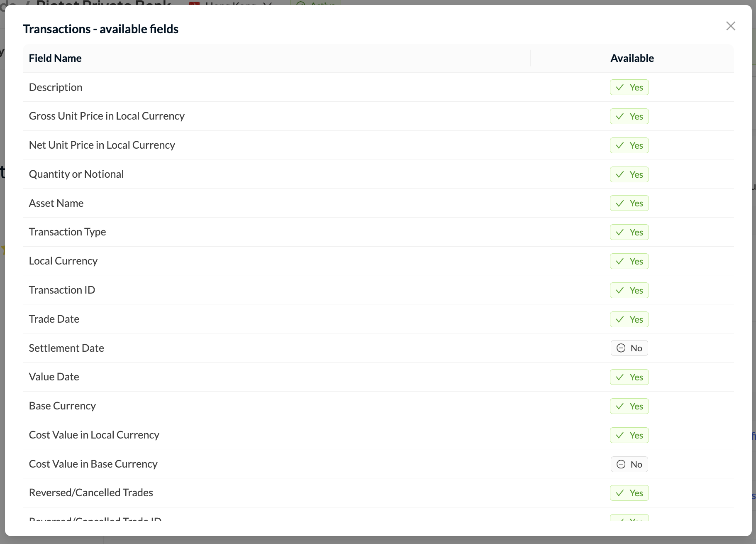Viewport: 756px width, 544px height.
Task: Click the No badge for Settlement Date
Action: [x=629, y=348]
